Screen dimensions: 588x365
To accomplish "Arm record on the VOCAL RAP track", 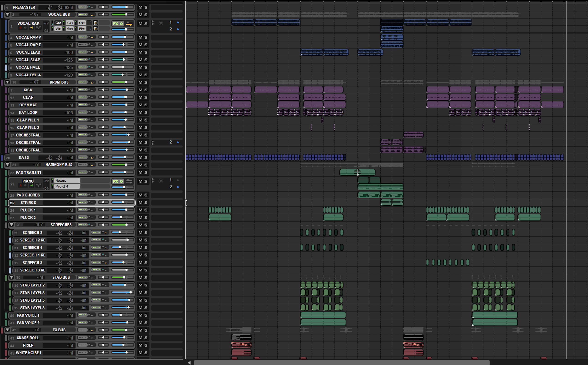I will coord(20,28).
